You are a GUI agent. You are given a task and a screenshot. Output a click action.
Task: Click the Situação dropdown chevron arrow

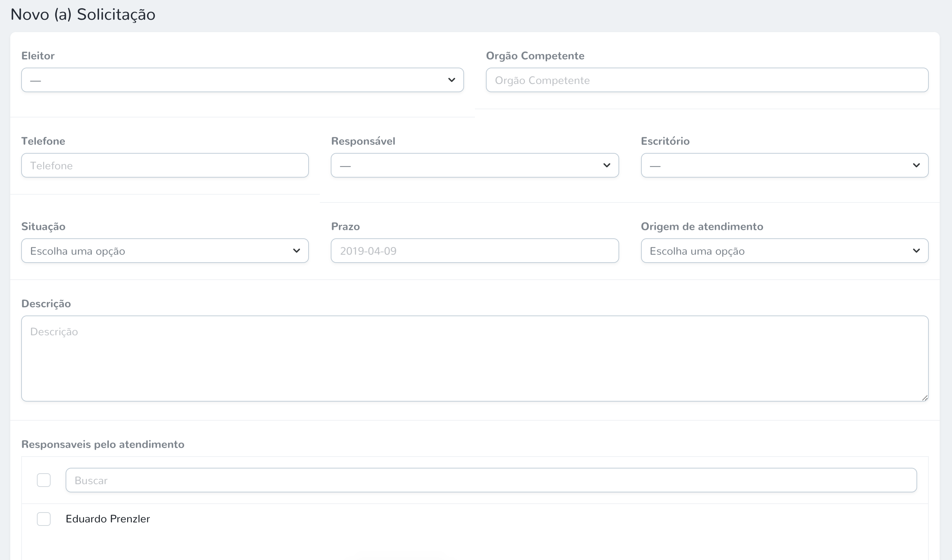[297, 250]
